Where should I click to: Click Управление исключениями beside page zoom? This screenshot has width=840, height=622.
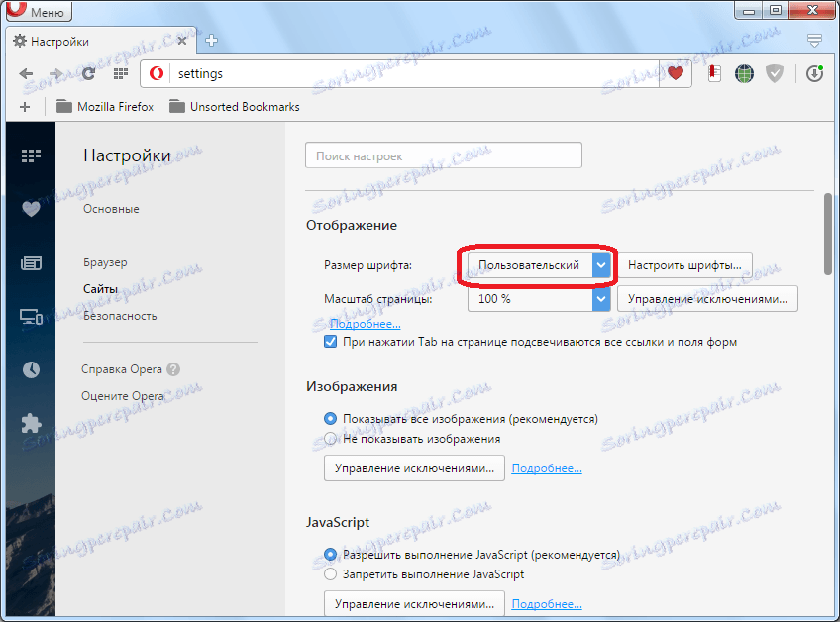pos(707,299)
